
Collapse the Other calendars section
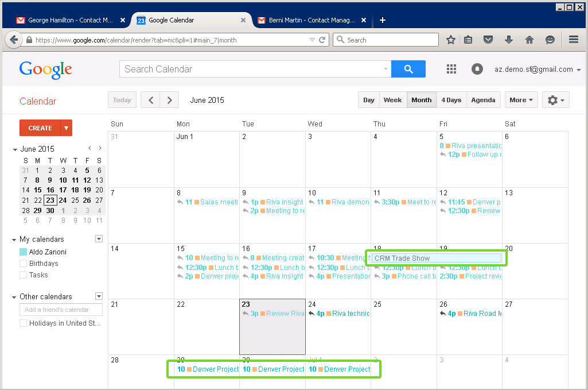coord(14,297)
